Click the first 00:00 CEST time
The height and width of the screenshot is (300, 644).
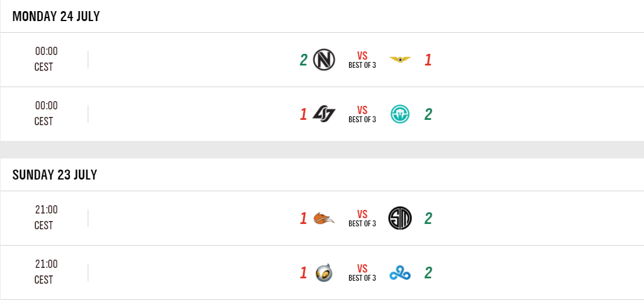(46, 59)
